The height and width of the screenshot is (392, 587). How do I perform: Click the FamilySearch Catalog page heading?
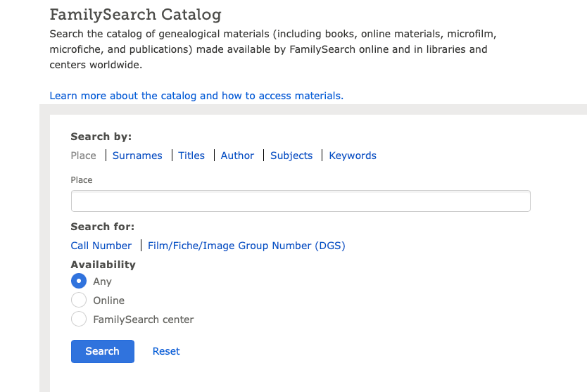[x=135, y=14]
